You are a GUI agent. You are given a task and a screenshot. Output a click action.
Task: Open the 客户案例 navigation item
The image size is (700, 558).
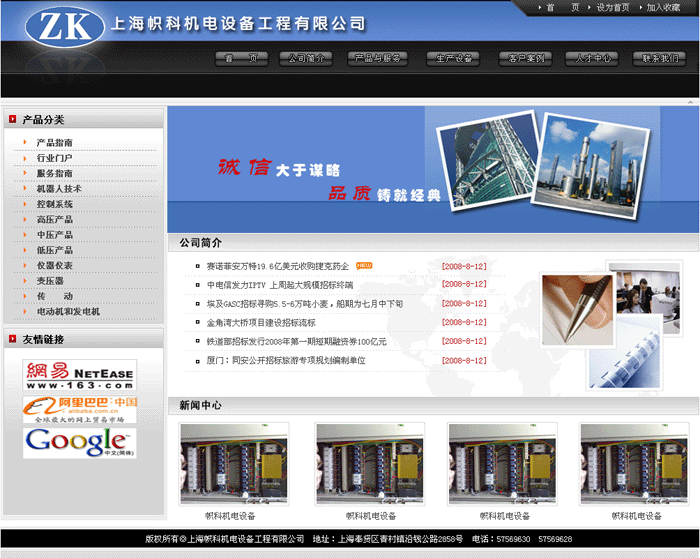point(525,58)
